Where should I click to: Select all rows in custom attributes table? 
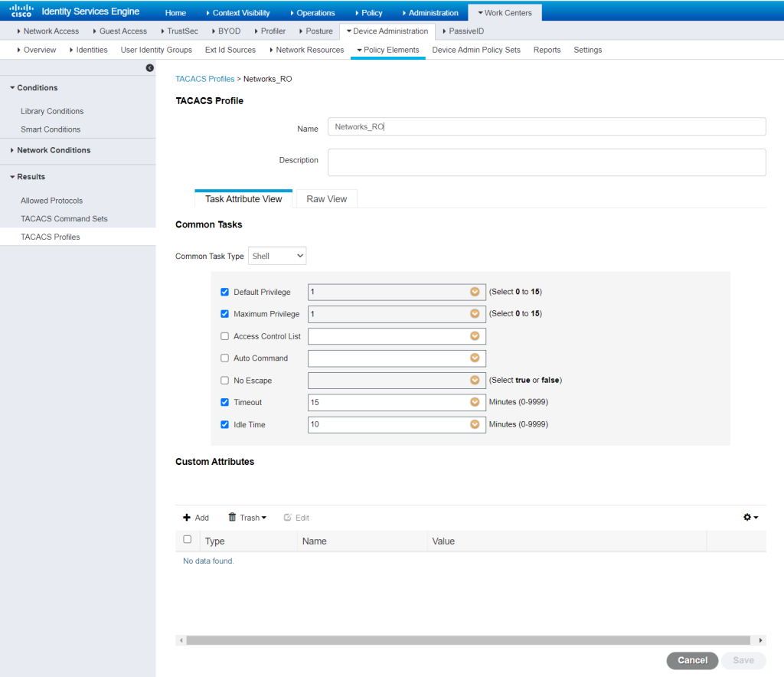click(188, 539)
